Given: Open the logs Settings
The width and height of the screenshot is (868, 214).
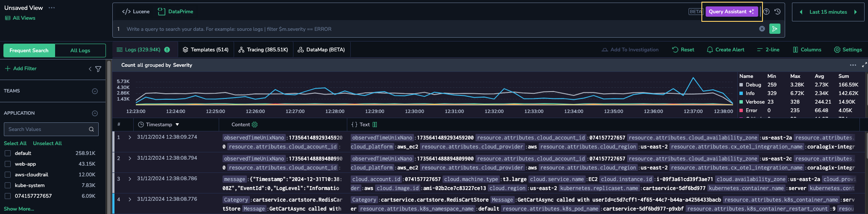Looking at the screenshot, I should [848, 50].
